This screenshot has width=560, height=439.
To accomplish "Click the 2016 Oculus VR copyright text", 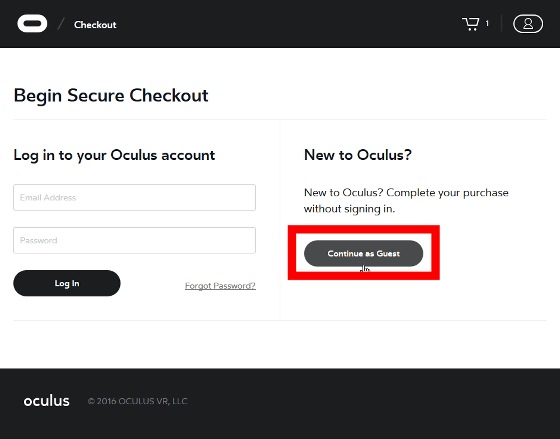I will (x=138, y=401).
